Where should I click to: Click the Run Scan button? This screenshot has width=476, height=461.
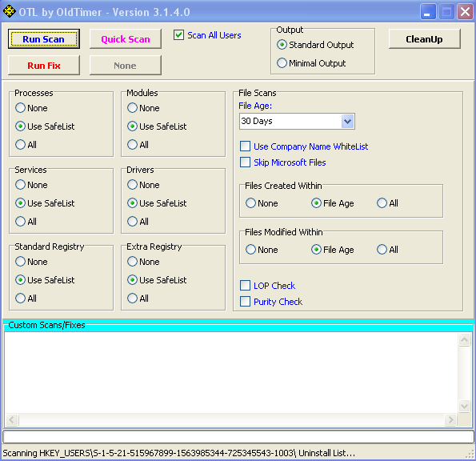tap(44, 39)
